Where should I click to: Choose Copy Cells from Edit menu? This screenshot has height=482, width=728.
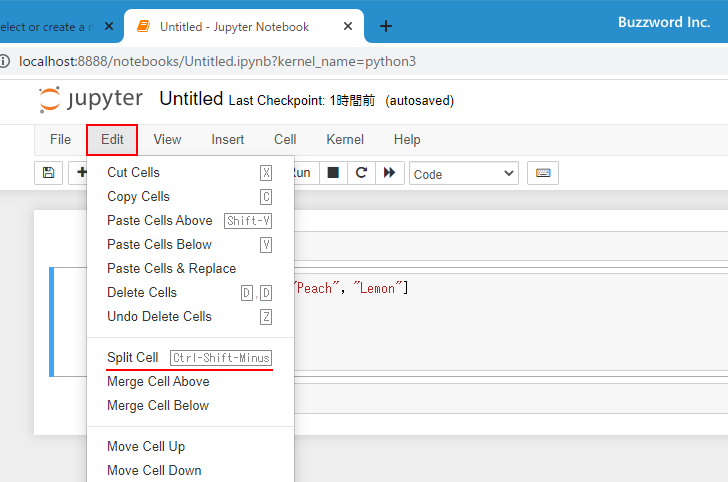pyautogui.click(x=190, y=196)
